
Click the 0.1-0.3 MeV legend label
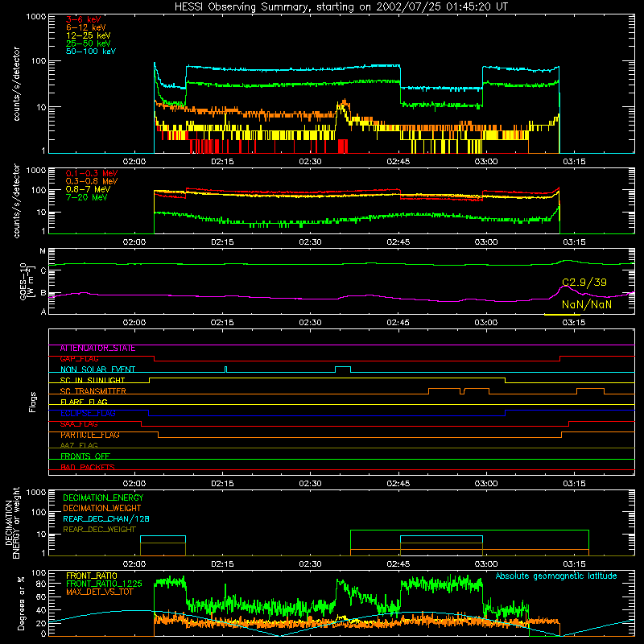[x=92, y=173]
